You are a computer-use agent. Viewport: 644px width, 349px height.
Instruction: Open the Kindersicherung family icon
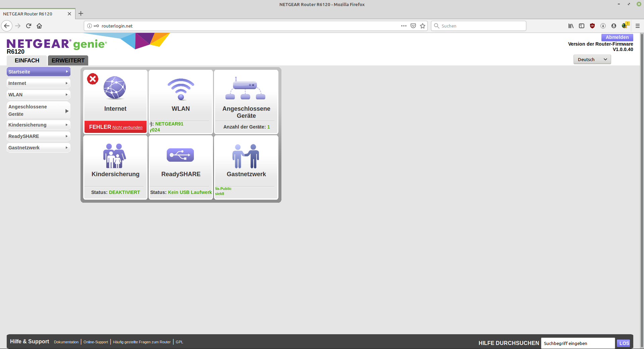coord(115,156)
